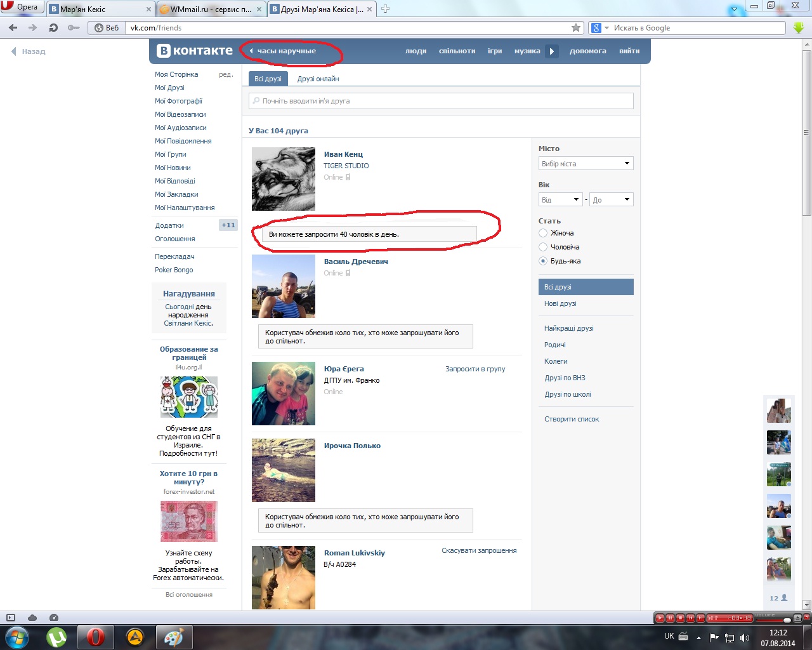Open the До age dropdown
The height and width of the screenshot is (650, 812).
coord(612,200)
